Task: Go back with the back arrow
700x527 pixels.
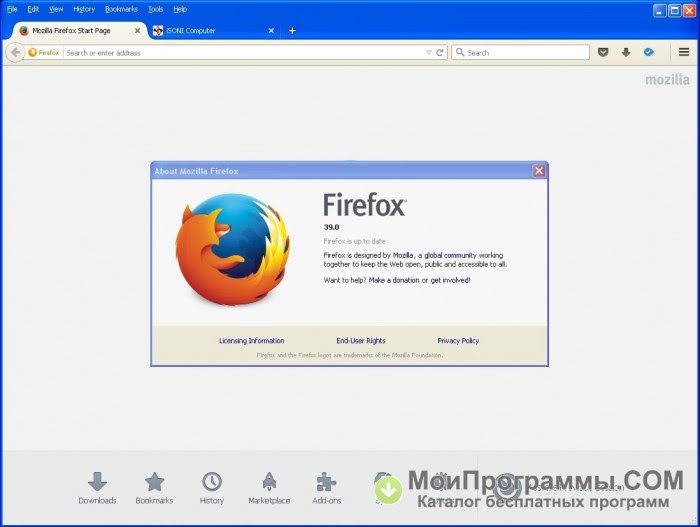Action: pos(15,52)
